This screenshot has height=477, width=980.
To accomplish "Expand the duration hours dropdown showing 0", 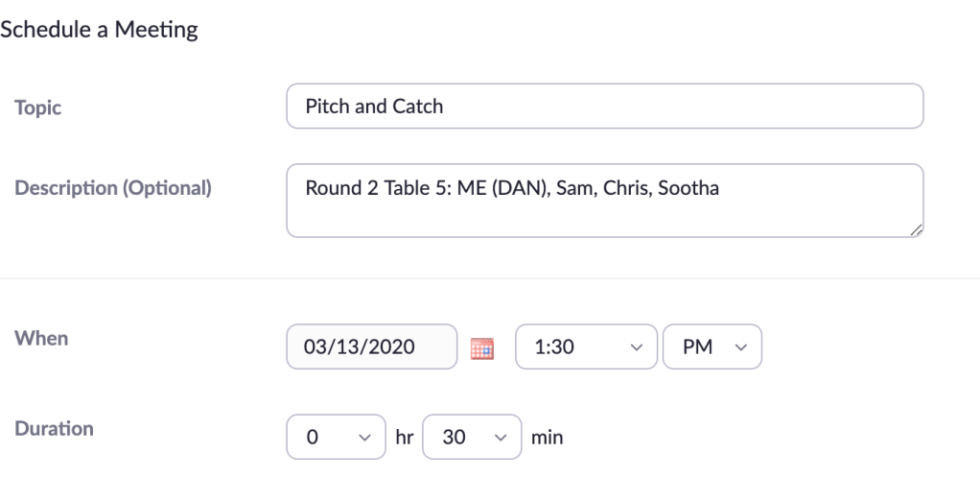I will [333, 437].
